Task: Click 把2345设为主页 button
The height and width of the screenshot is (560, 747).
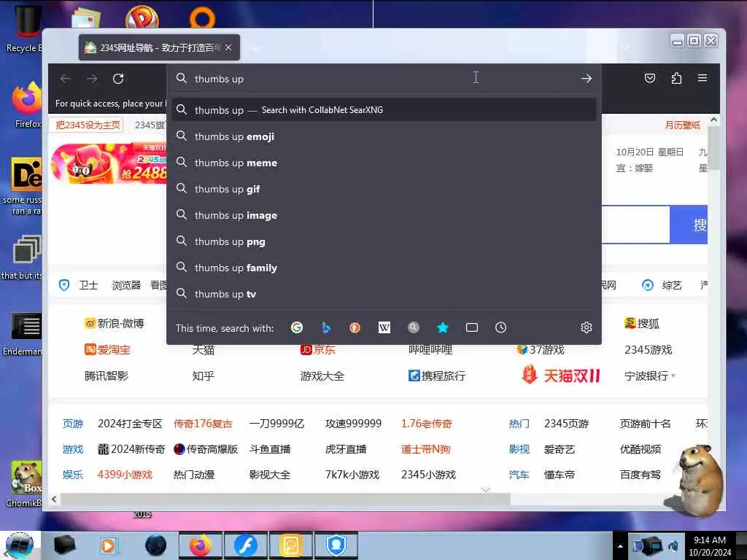Action: point(88,125)
